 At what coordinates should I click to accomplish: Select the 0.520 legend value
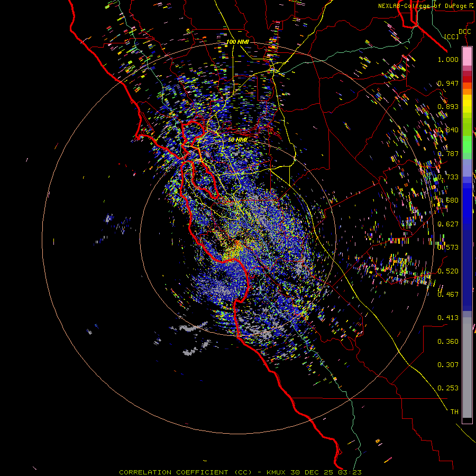tap(448, 271)
